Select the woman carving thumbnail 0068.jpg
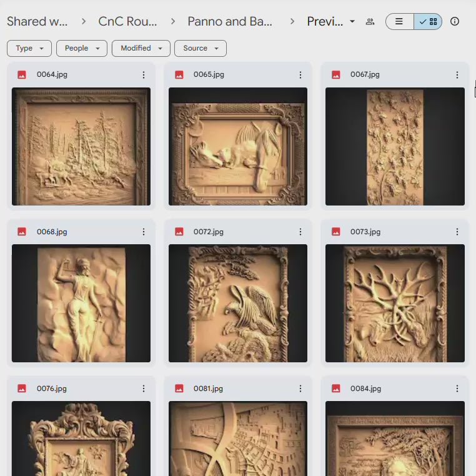 pos(81,303)
